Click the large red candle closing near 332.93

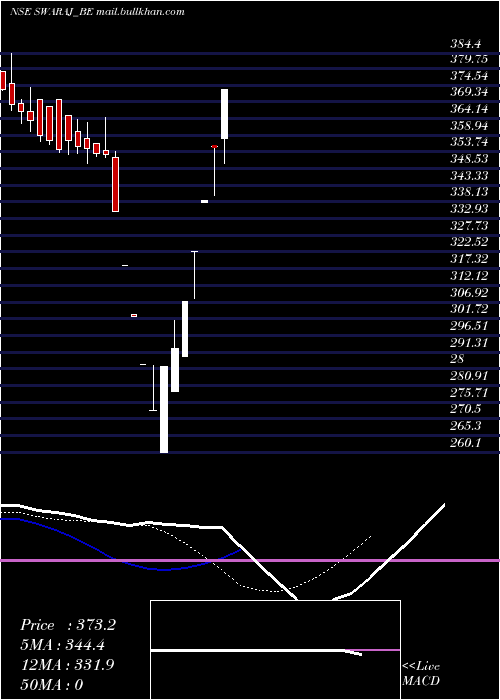[115, 182]
